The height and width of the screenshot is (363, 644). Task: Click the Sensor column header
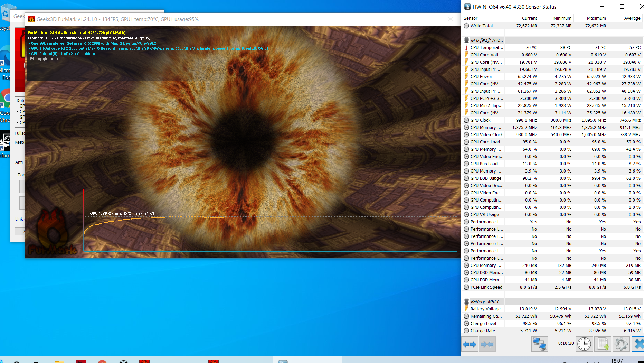(483, 18)
